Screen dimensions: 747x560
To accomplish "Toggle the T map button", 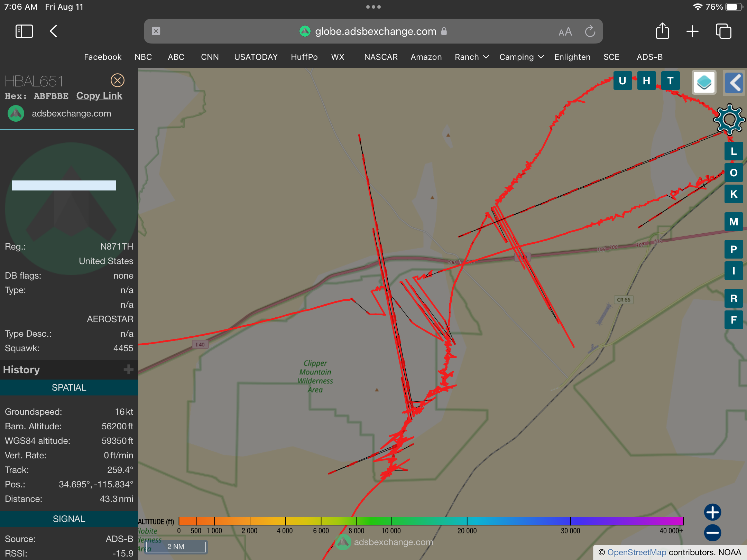I will 670,81.
